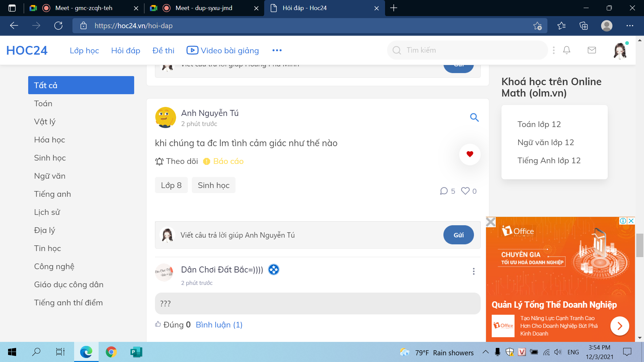Open Lớp học in the top navigation
Viewport: 644px width, 362px height.
pos(84,50)
